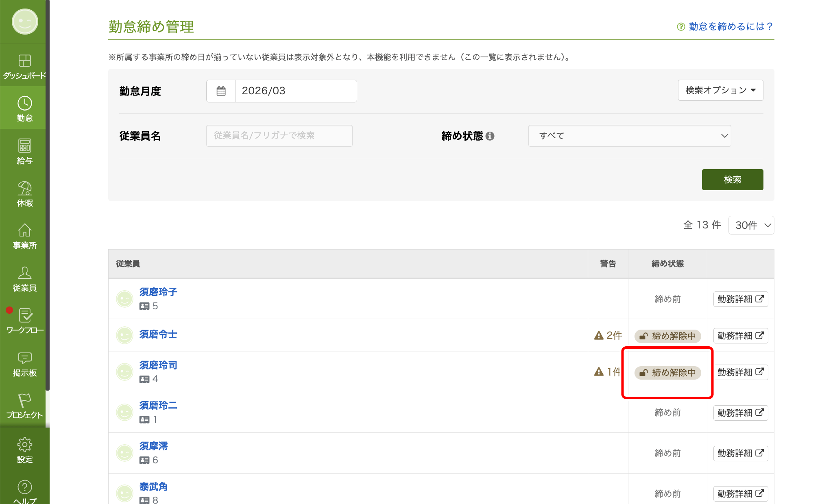Expand the 検索オプション dropdown

coord(720,90)
